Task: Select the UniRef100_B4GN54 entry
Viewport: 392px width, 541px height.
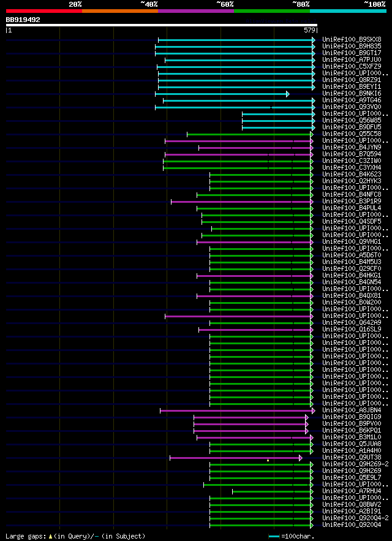Action: coord(352,282)
